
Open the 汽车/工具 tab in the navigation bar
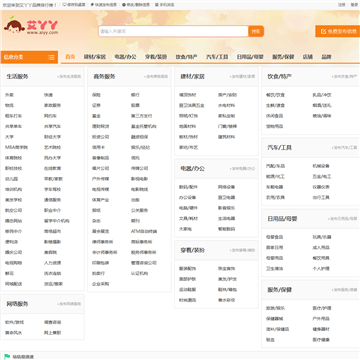point(217,57)
